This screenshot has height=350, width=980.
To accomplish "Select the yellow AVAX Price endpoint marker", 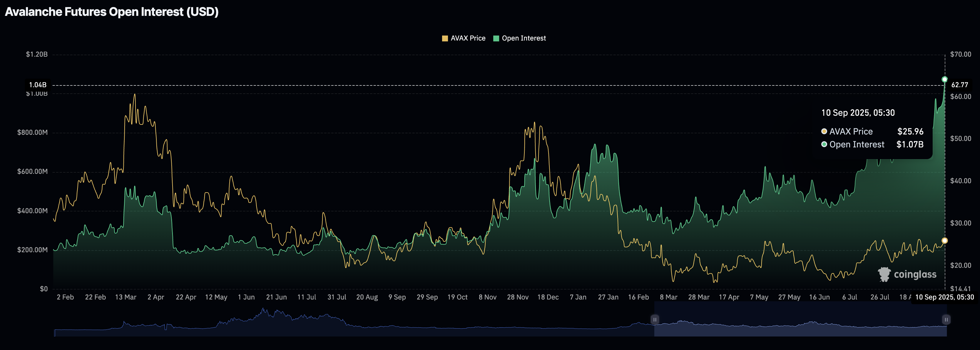I will click(x=945, y=240).
